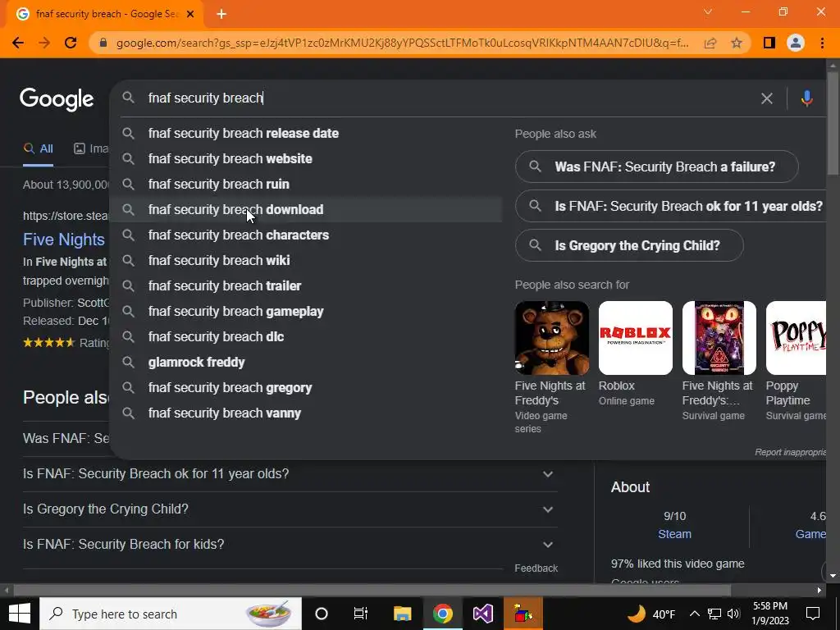The height and width of the screenshot is (630, 840).
Task: Click the weather 40°F taskbar widget
Action: tap(651, 614)
